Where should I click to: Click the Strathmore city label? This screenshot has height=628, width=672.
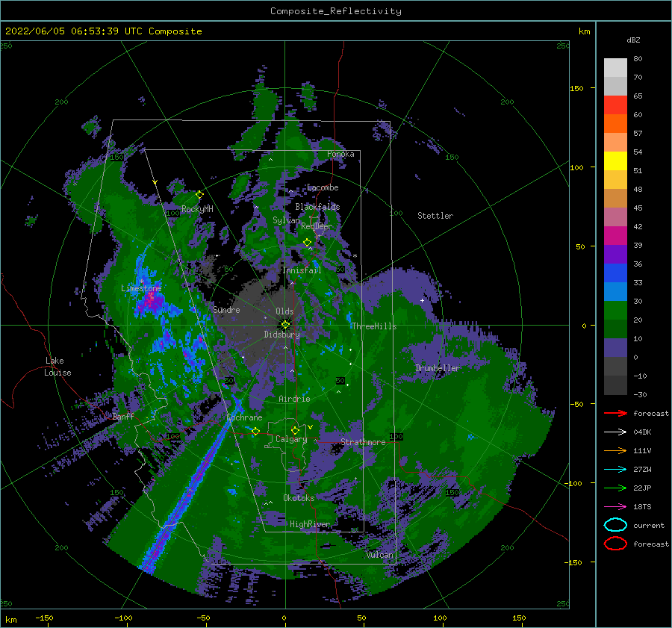363,442
